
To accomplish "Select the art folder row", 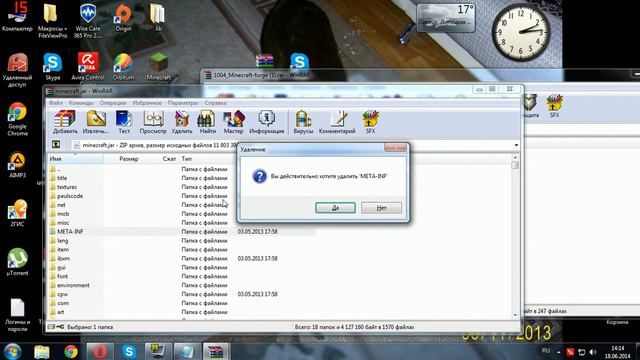I will point(181,312).
